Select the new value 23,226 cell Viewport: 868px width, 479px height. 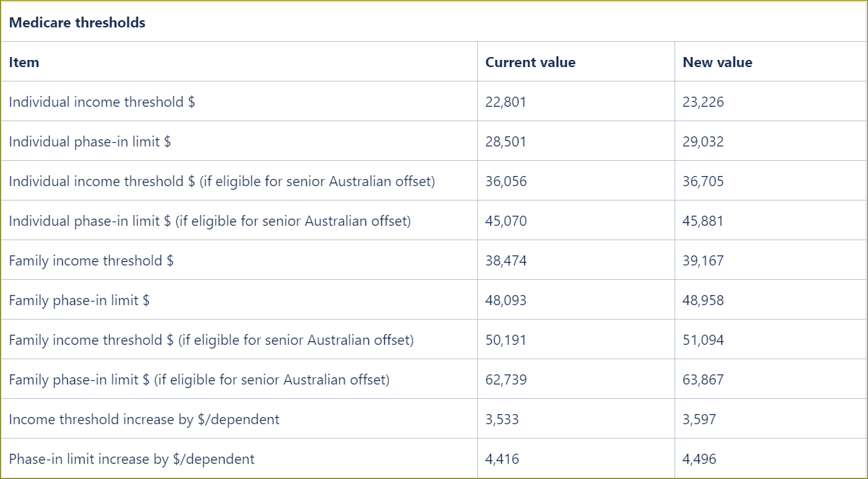pos(703,102)
